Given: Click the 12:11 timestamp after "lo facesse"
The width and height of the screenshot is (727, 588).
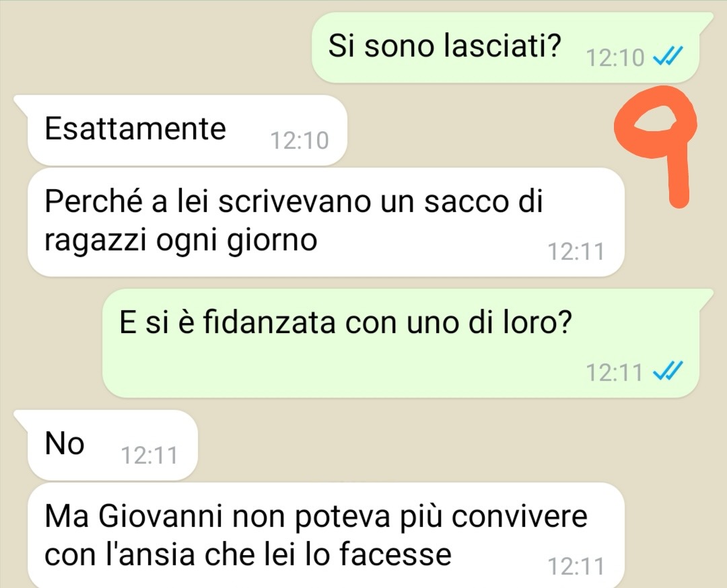Looking at the screenshot, I should (576, 566).
